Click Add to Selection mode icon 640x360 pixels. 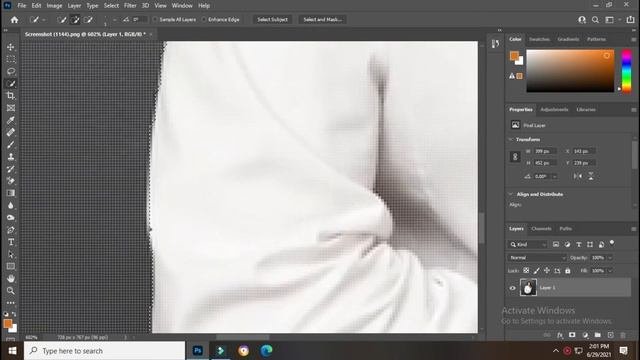[x=75, y=20]
